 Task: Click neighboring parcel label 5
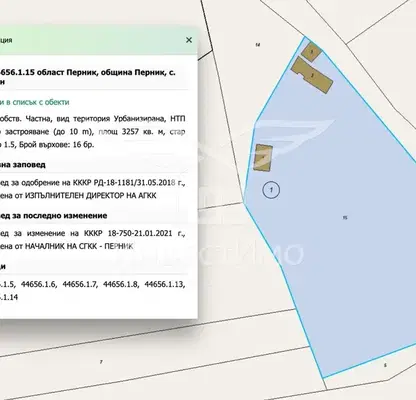click(x=385, y=365)
